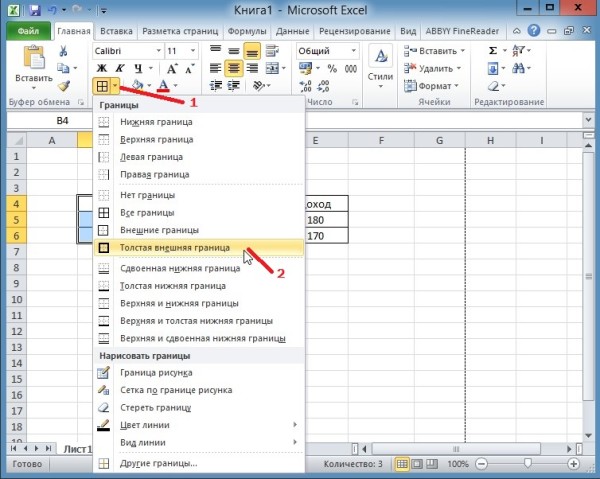Click the Merge and Center icon
This screenshot has width=600, height=479.
pyautogui.click(x=272, y=68)
